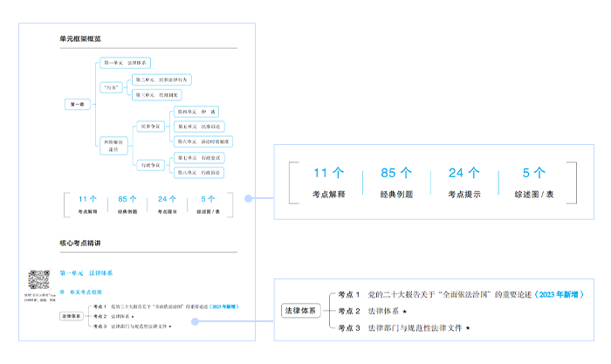
Task: Open the 第二单元 民事法律行为 node
Action: (158, 79)
